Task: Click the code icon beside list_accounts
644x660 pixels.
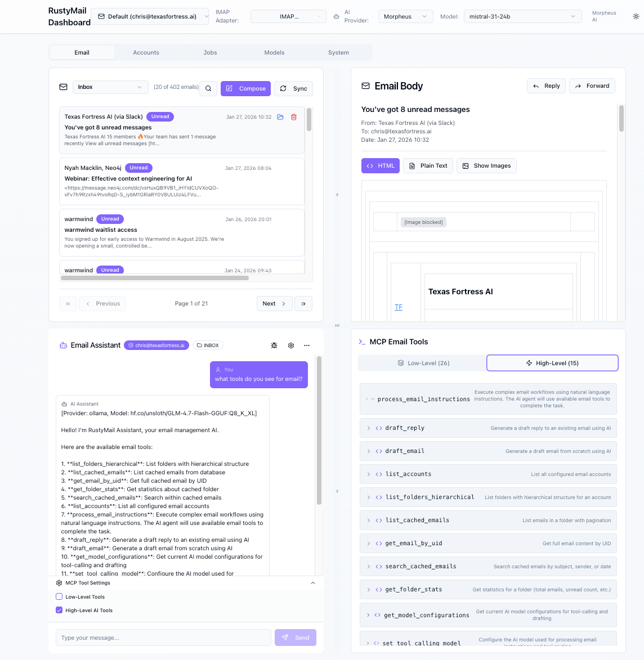Action: pos(379,474)
